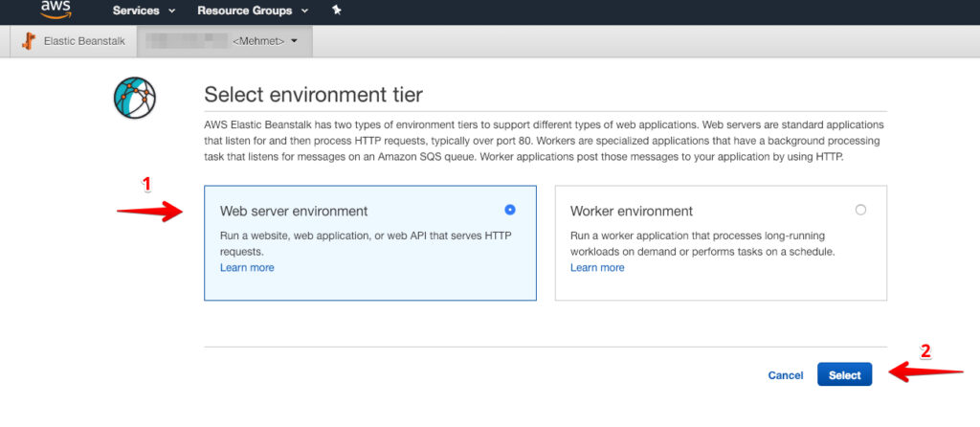This screenshot has width=980, height=427.
Task: Click the globe environment tier icon
Action: click(x=134, y=99)
